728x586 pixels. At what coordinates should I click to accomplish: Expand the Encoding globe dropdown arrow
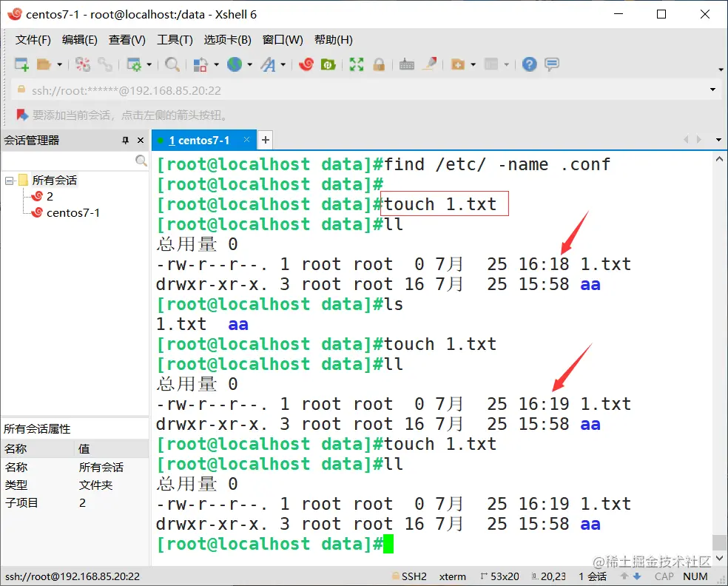pos(250,64)
